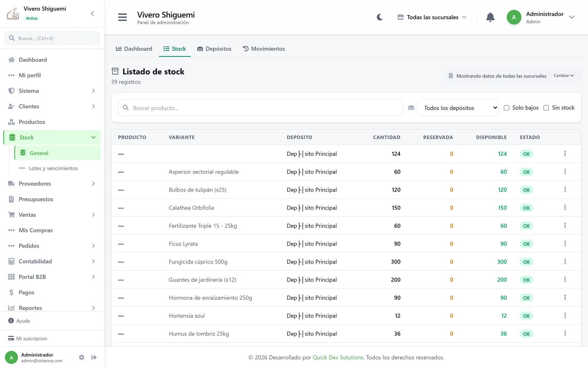Expand Portal B2B menu

(52, 277)
